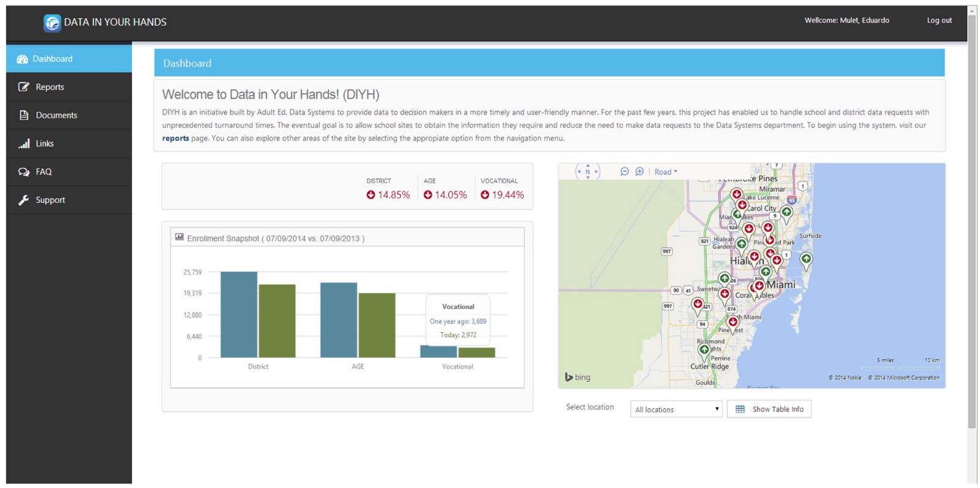Zoom out the map with the minus icon
This screenshot has width=980, height=488.
coord(624,172)
